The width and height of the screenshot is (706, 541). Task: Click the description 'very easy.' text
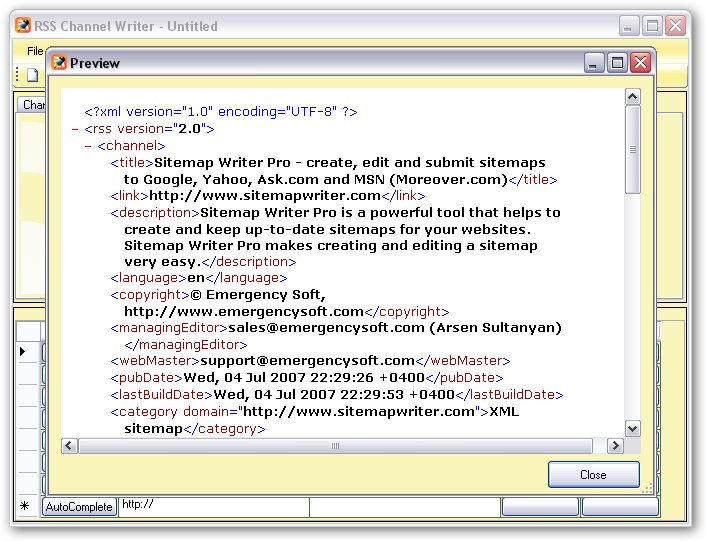(x=163, y=262)
